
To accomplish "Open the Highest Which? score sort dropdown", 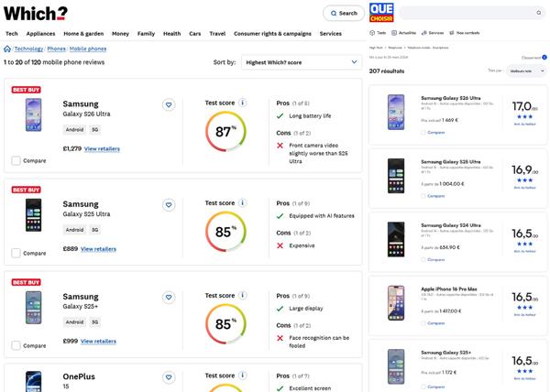I will [301, 62].
